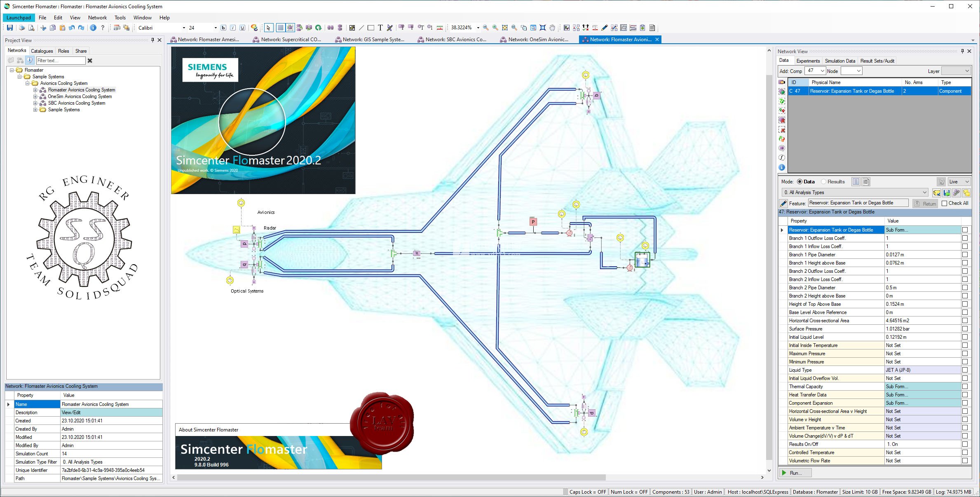Check the Branch 1 Pipe Diameter checkbox
Viewport: 980px width, 497px height.
965,255
